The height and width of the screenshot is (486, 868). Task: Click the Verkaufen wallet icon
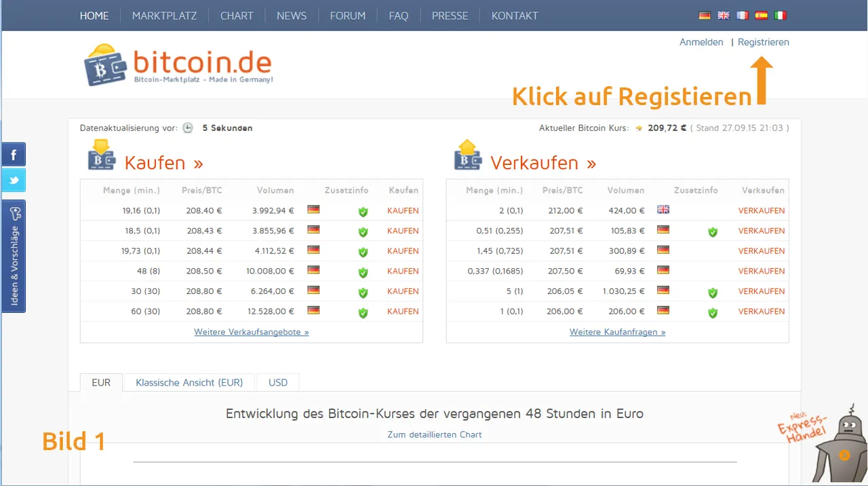[x=468, y=155]
